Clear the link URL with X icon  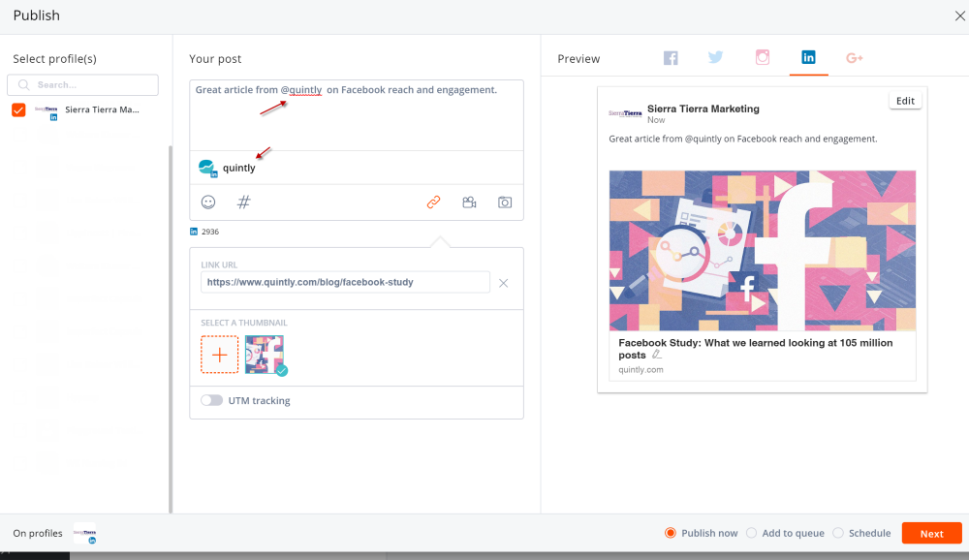click(503, 283)
